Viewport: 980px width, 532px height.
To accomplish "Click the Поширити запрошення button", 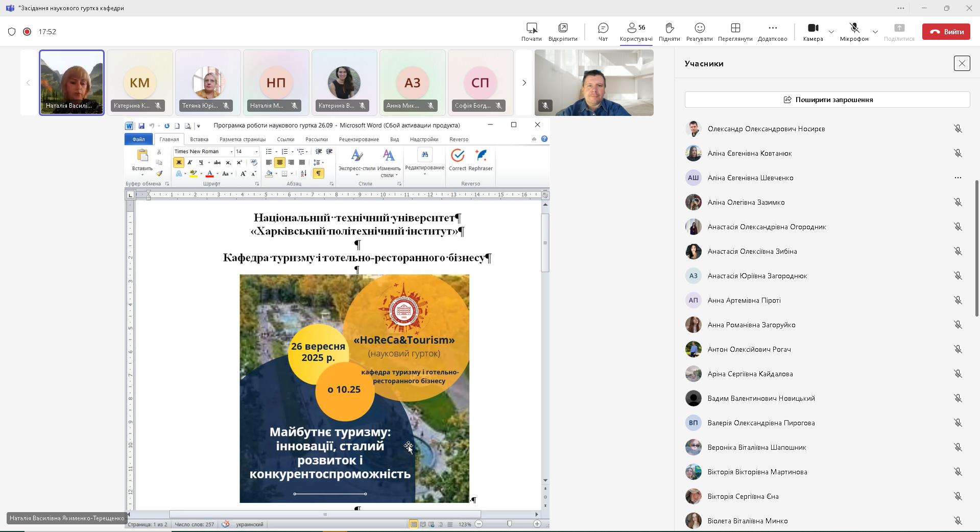I will (x=827, y=100).
